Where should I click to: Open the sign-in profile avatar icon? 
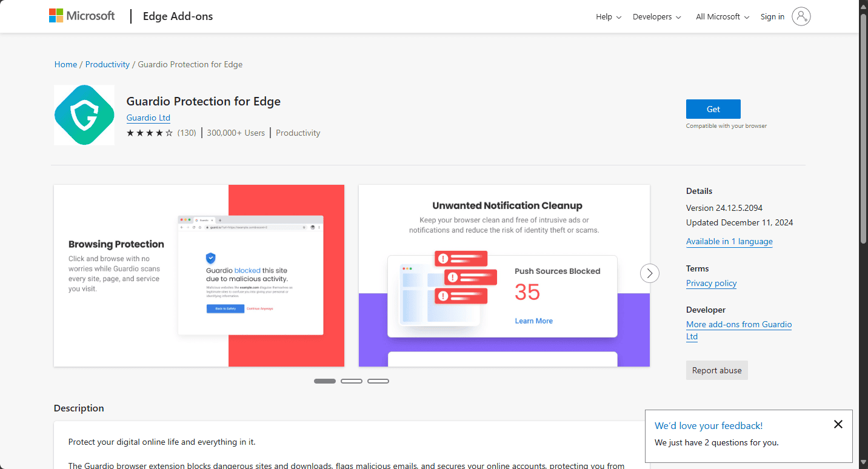point(801,16)
